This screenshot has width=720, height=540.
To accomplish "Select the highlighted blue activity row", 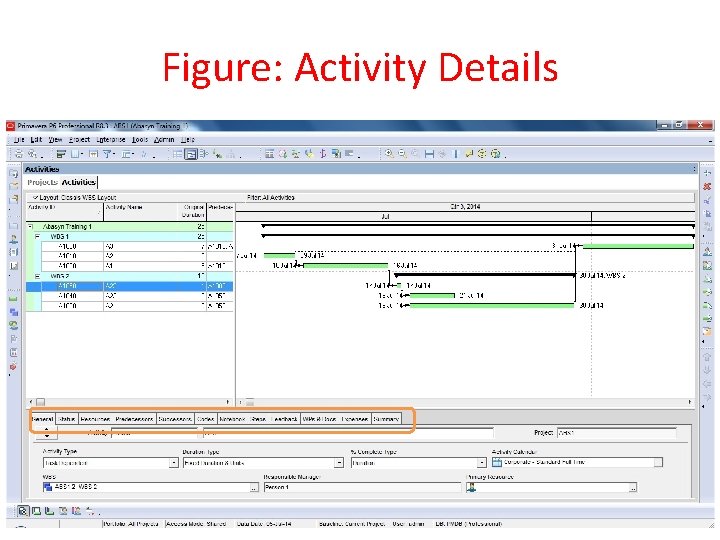I will [x=129, y=286].
